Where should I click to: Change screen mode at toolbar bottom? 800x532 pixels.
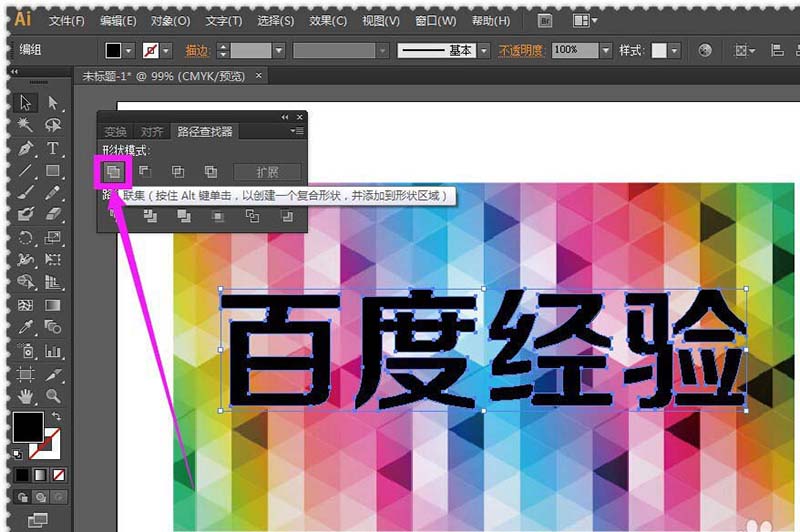click(x=37, y=520)
